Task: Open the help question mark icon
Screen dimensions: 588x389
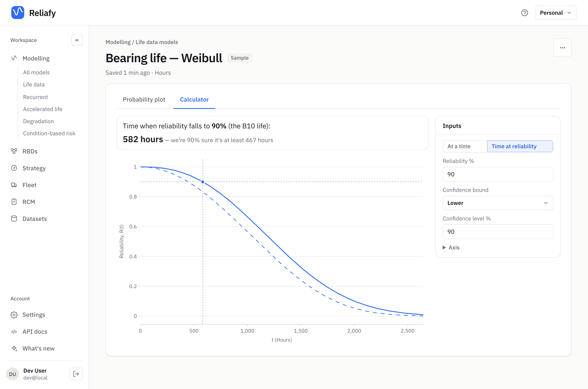Action: (524, 13)
